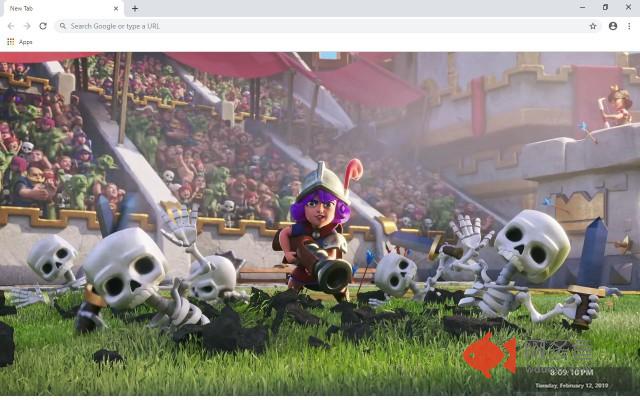The width and height of the screenshot is (640, 400).
Task: Open a new tab with the plus button
Action: coord(135,9)
